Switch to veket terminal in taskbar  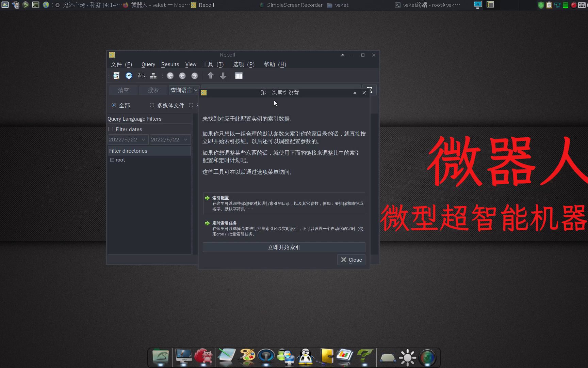pyautogui.click(x=428, y=5)
